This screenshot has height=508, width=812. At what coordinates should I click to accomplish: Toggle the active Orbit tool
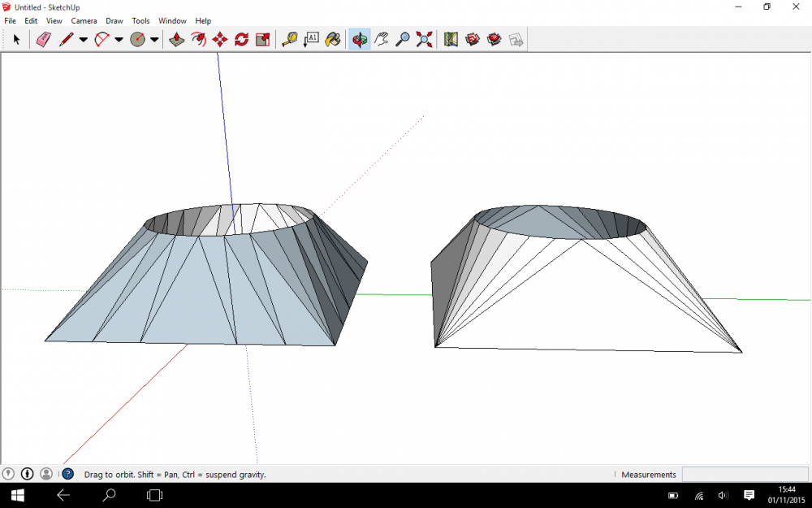360,39
